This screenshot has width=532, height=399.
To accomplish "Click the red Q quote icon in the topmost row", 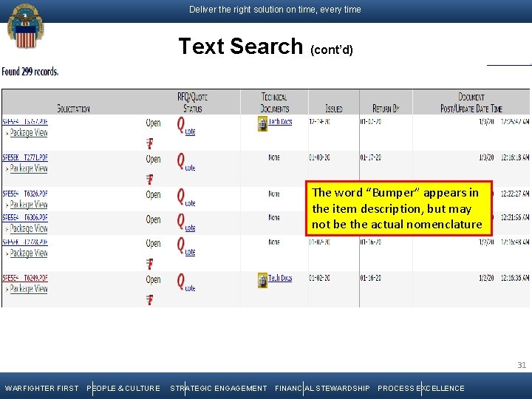I will (x=186, y=126).
